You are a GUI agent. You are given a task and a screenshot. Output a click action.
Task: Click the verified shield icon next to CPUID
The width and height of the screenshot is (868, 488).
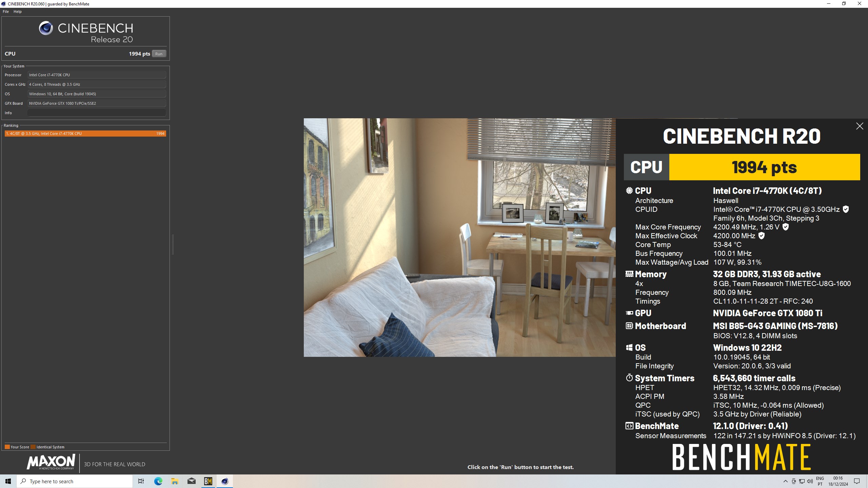pyautogui.click(x=846, y=209)
